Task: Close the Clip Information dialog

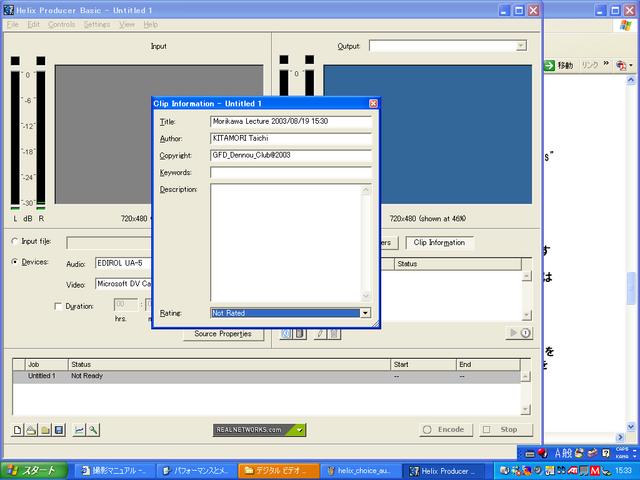Action: coord(373,104)
